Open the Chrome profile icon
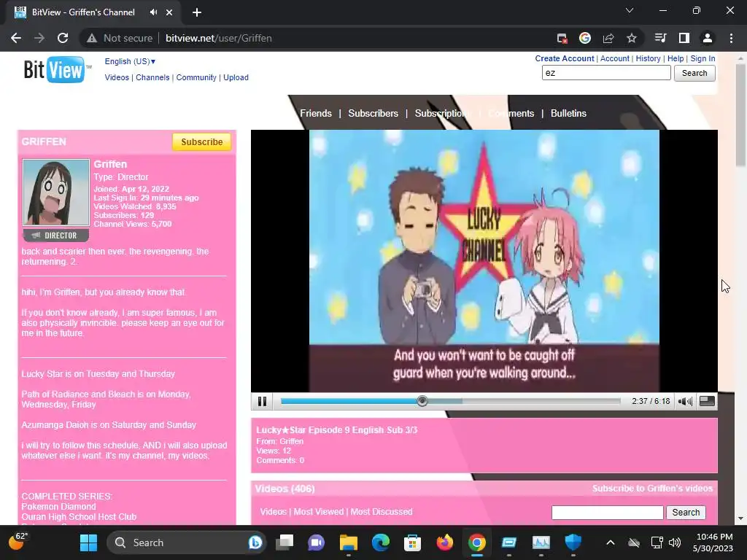 click(707, 38)
